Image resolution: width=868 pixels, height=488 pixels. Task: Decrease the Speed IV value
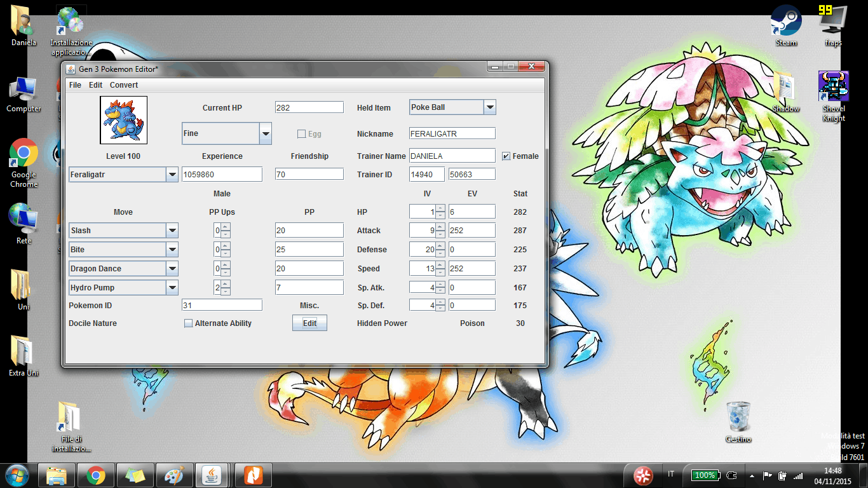click(x=440, y=273)
